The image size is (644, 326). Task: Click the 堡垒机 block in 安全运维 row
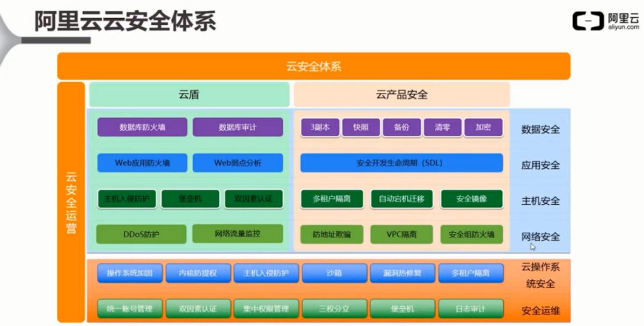click(x=401, y=308)
